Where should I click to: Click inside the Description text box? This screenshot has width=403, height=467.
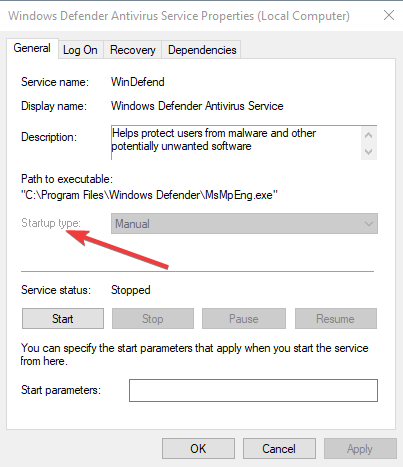[236, 143]
